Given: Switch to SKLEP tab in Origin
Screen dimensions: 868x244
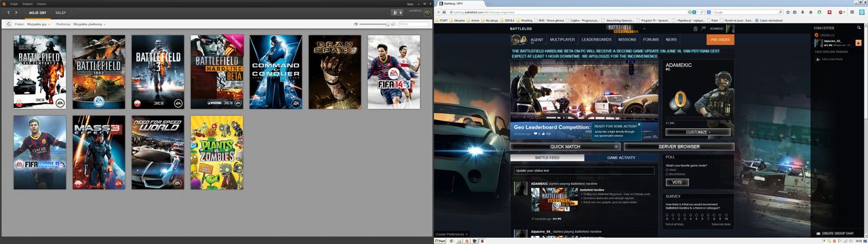Looking at the screenshot, I should (x=60, y=12).
